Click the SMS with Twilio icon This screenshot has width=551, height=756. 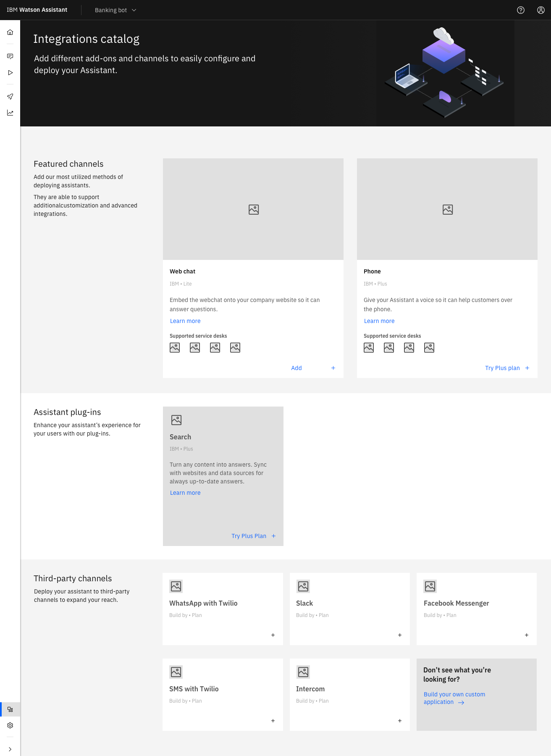pos(176,672)
